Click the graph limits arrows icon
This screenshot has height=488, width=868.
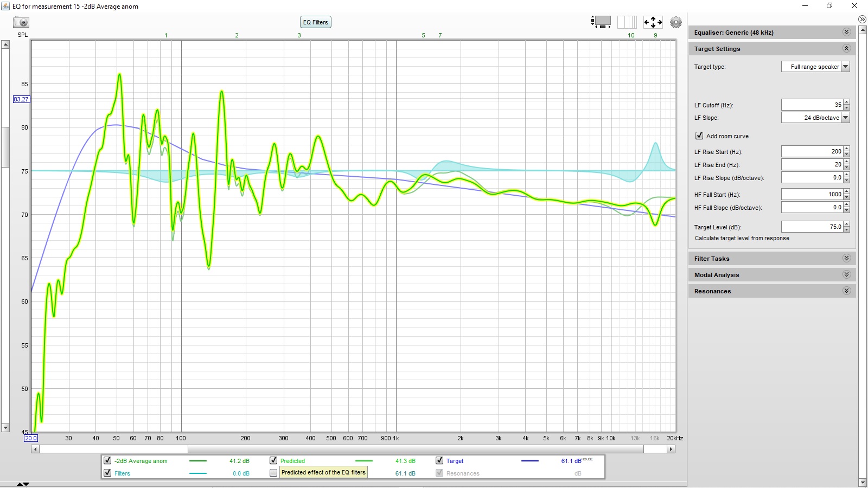(653, 22)
